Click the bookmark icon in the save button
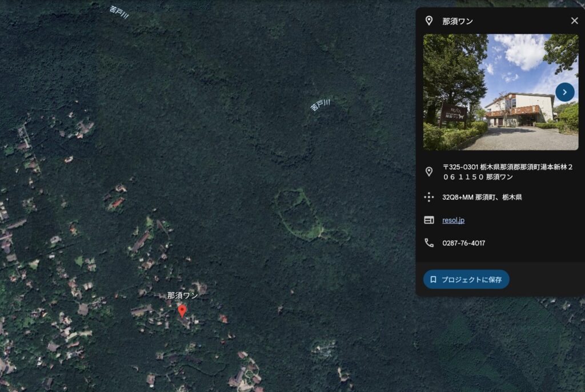The height and width of the screenshot is (392, 585). (x=434, y=280)
